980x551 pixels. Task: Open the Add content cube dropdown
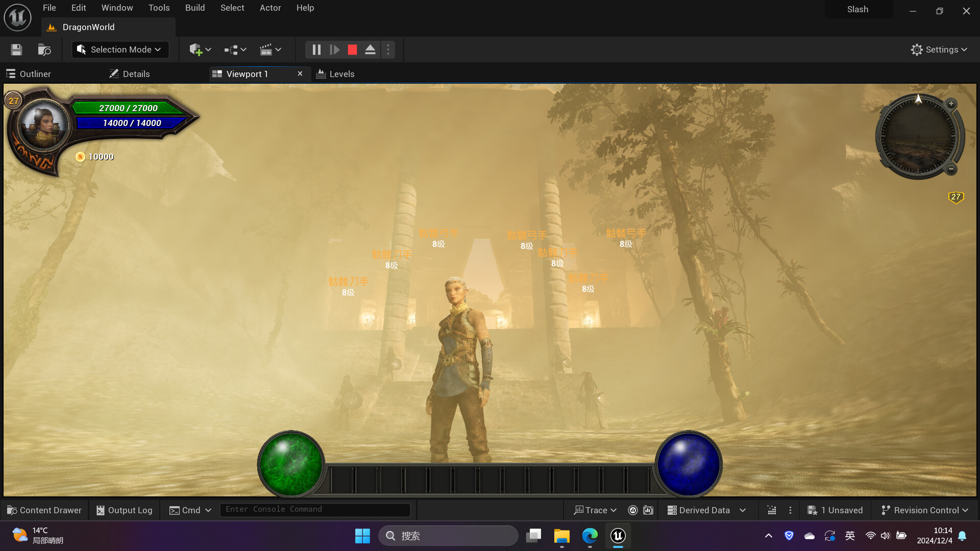200,49
